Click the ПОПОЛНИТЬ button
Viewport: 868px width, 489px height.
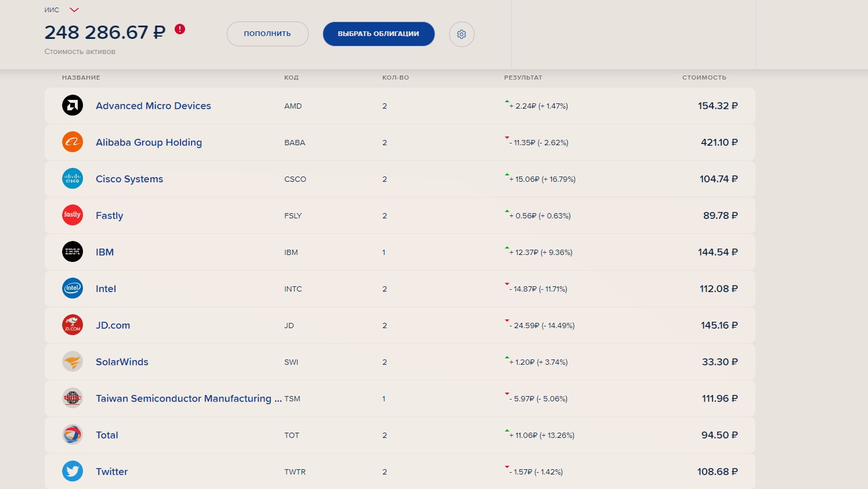pyautogui.click(x=267, y=34)
